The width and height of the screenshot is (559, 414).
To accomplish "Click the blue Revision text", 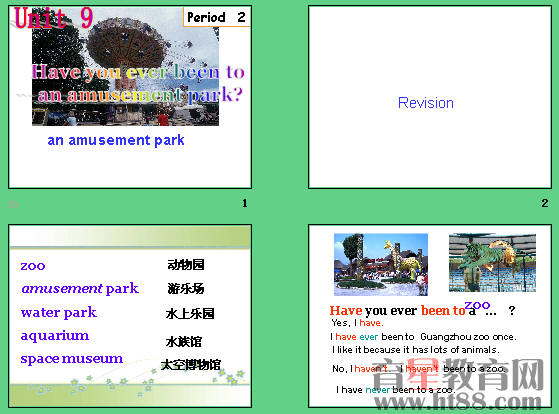I will tap(426, 103).
